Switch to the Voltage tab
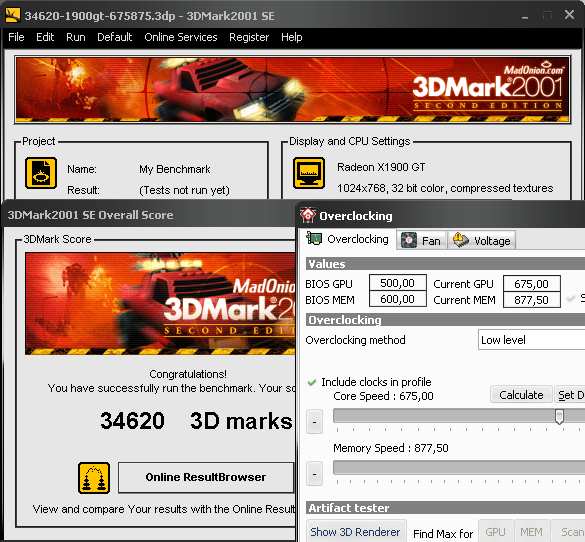The height and width of the screenshot is (542, 585). [x=482, y=240]
